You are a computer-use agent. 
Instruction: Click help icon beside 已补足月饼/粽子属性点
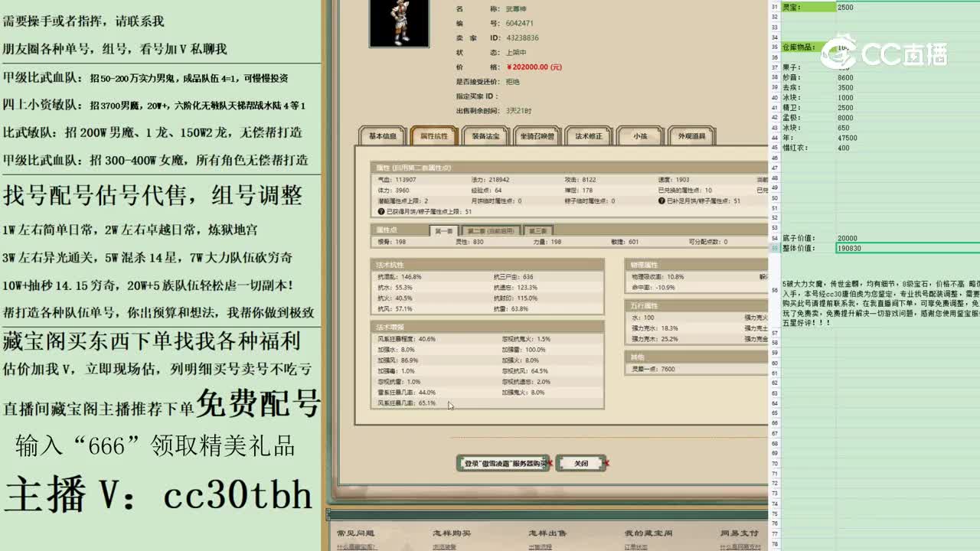(x=661, y=201)
